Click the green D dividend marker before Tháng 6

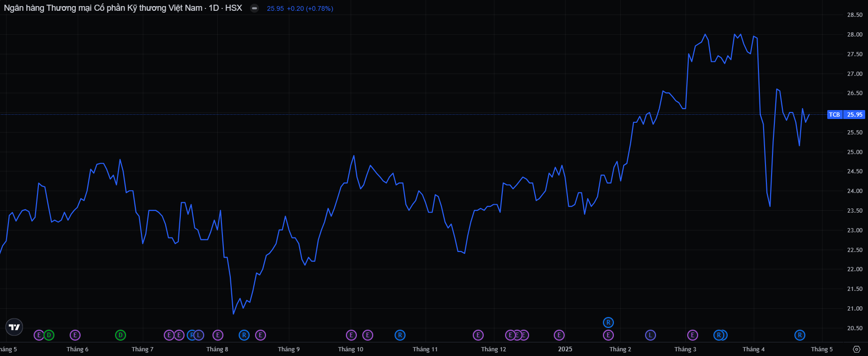click(x=49, y=335)
